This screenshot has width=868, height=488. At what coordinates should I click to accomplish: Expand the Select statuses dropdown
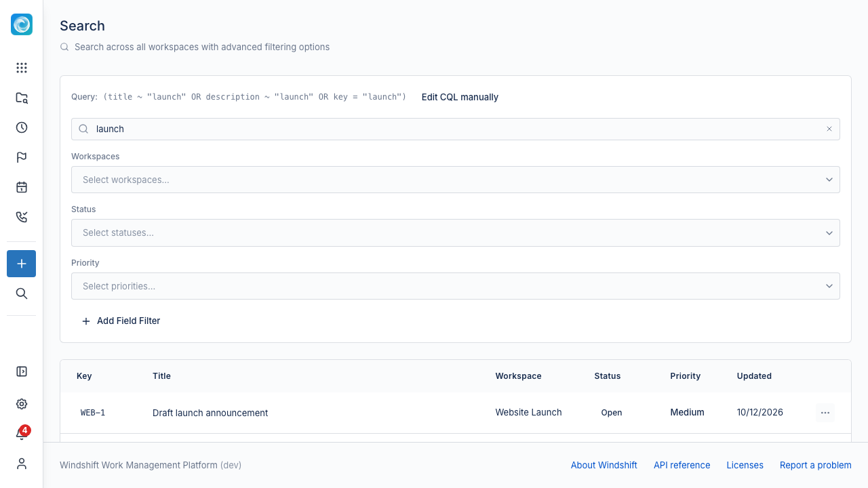[456, 232]
